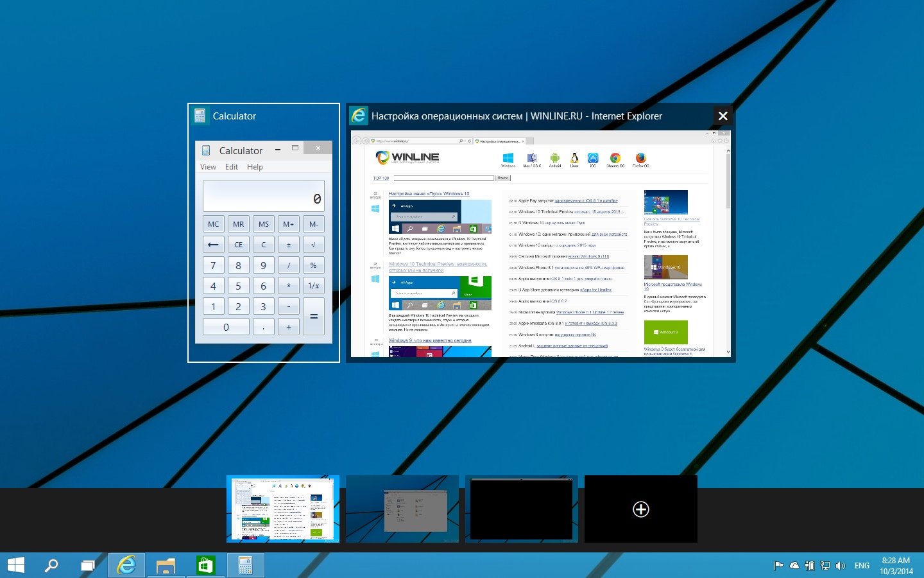Switch to the first virtual desktop thumbnail
This screenshot has height=578, width=924.
pyautogui.click(x=283, y=509)
